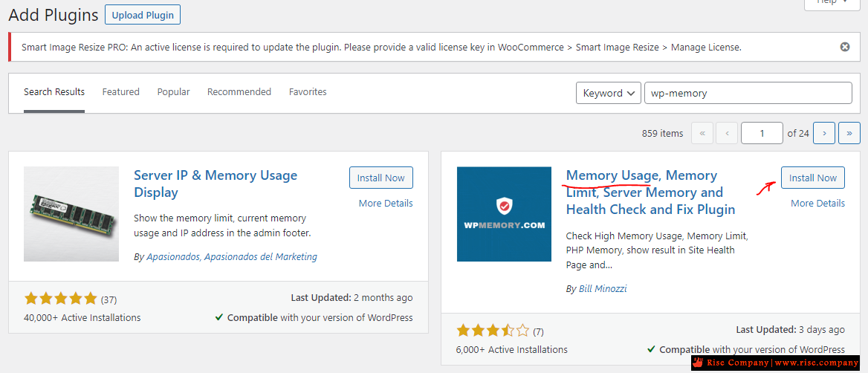
Task: Click 'Last Updated: 3 days ago' text
Action: point(791,330)
